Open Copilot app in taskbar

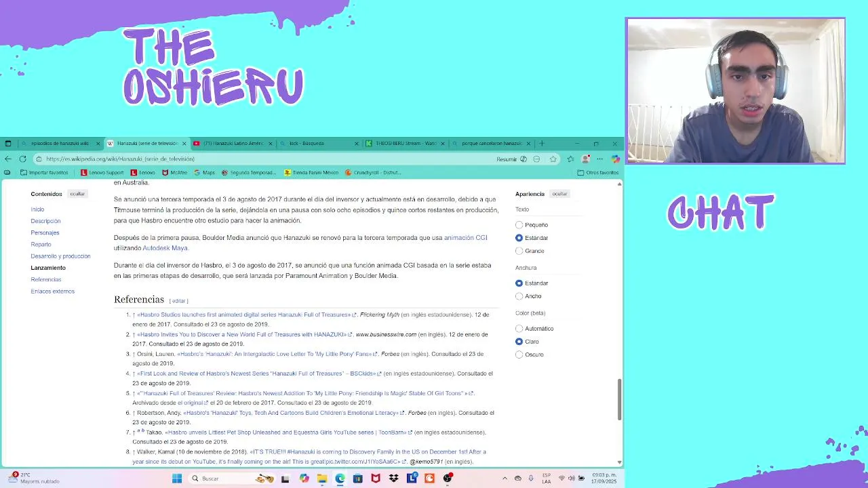304,479
